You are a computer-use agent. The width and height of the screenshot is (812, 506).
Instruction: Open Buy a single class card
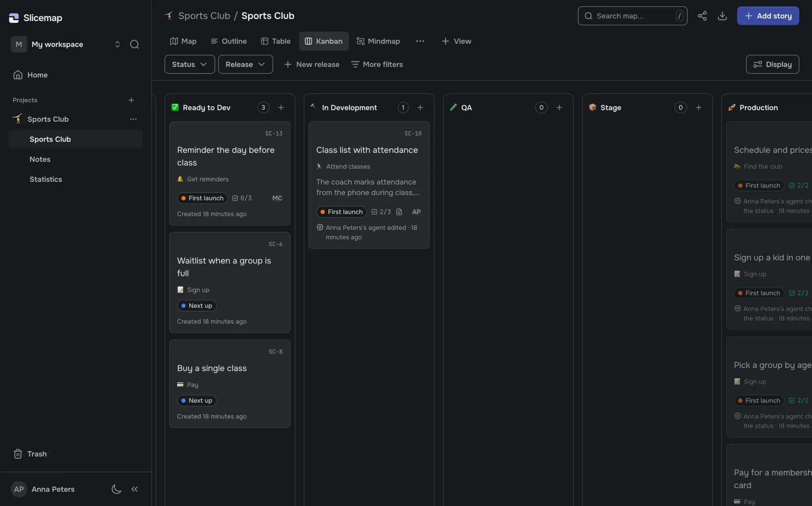(x=230, y=383)
